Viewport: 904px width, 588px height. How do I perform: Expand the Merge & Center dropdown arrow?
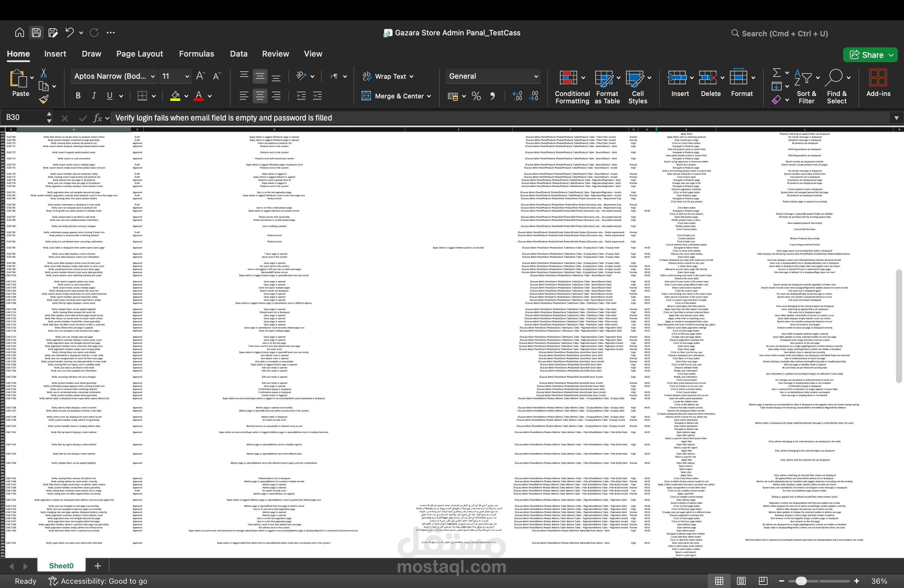429,96
